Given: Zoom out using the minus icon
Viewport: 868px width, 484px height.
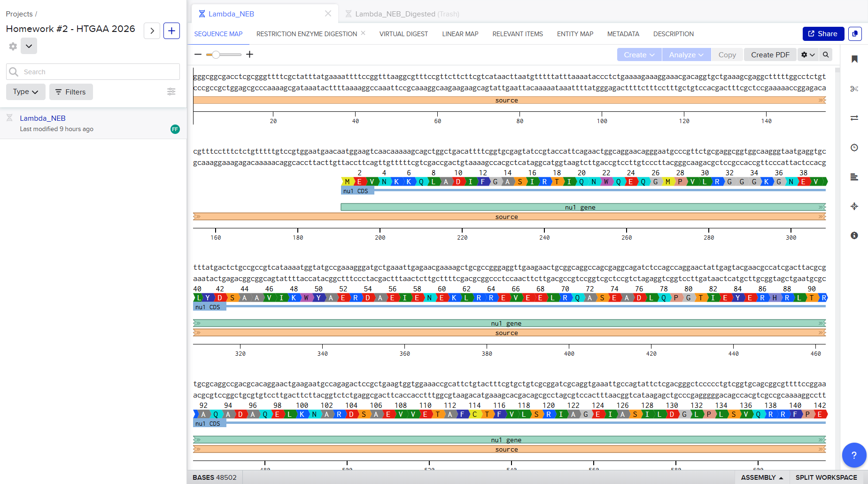Looking at the screenshot, I should 198,55.
